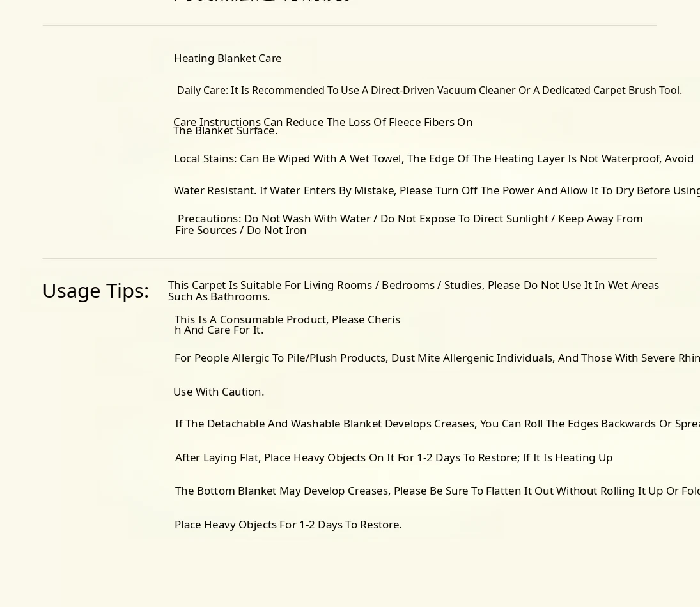This screenshot has height=607, width=700.
Task: Select This Is A Consumable Product line
Action: click(x=287, y=319)
